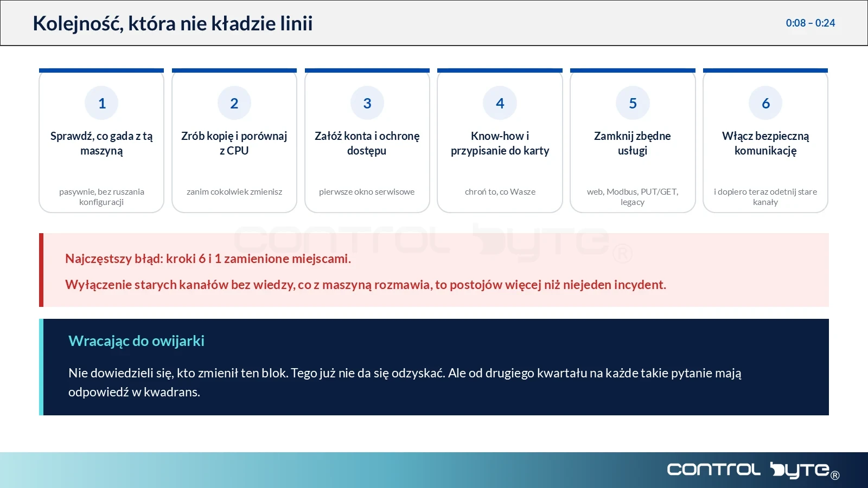Viewport: 868px width, 488px height.
Task: Click the step 2 number circle
Action: click(x=234, y=103)
